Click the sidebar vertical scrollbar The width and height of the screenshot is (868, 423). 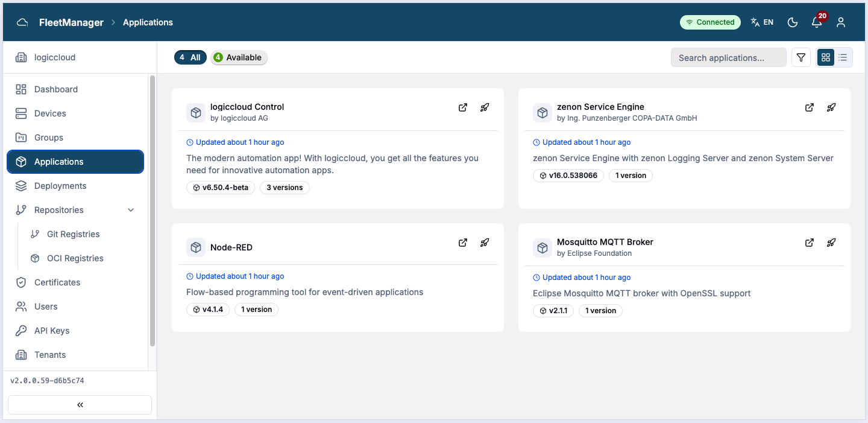click(x=153, y=211)
